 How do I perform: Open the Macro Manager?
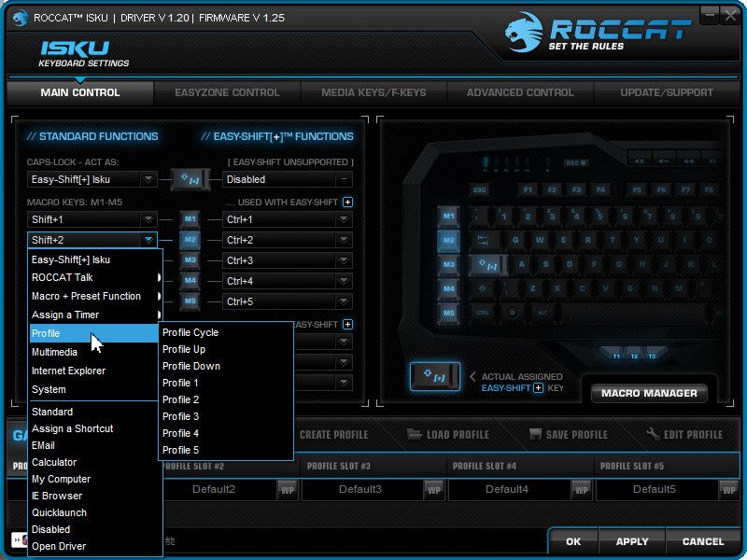pos(649,393)
